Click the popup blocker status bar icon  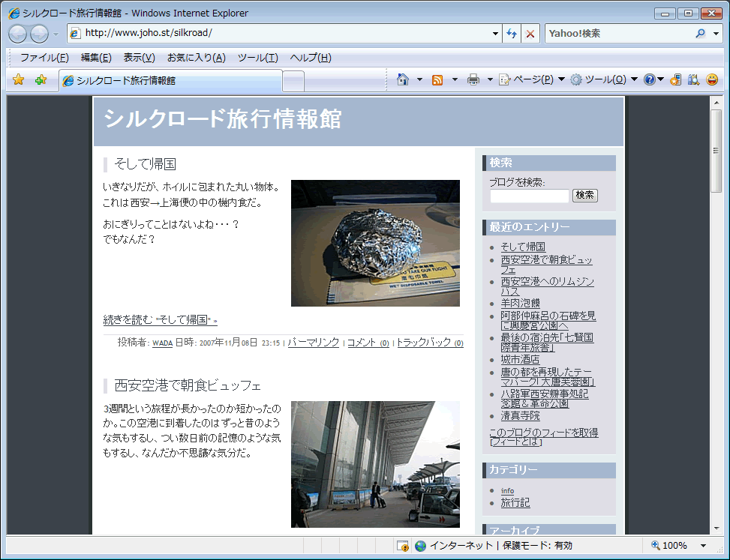[x=403, y=546]
